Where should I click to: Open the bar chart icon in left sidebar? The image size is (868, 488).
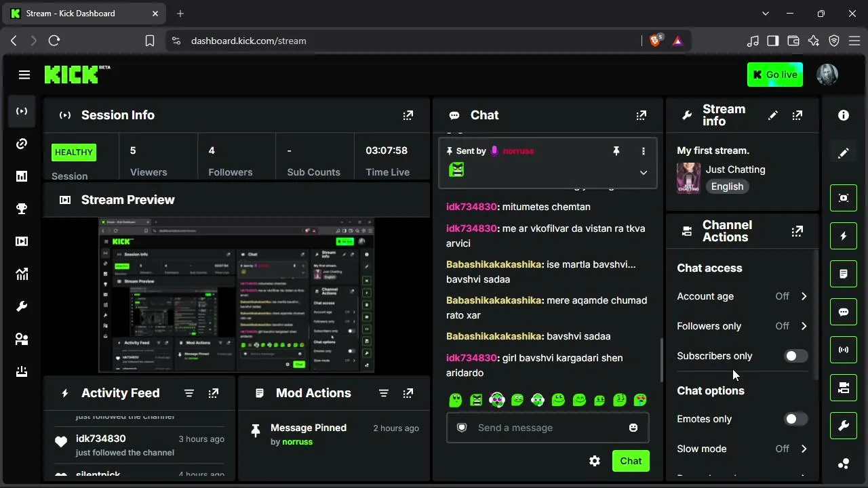pyautogui.click(x=22, y=176)
